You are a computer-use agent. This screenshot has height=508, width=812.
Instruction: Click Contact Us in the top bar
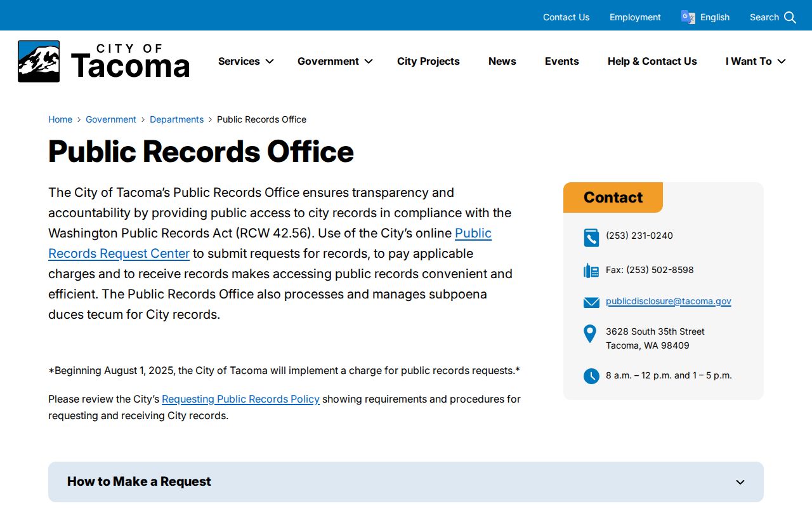click(566, 17)
